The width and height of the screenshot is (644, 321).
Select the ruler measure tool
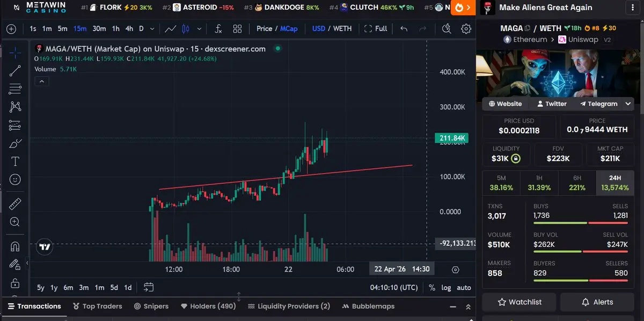click(x=15, y=203)
